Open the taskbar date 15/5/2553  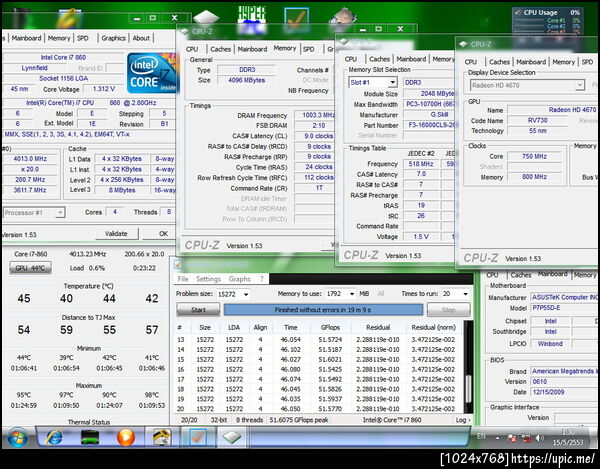coord(568,442)
